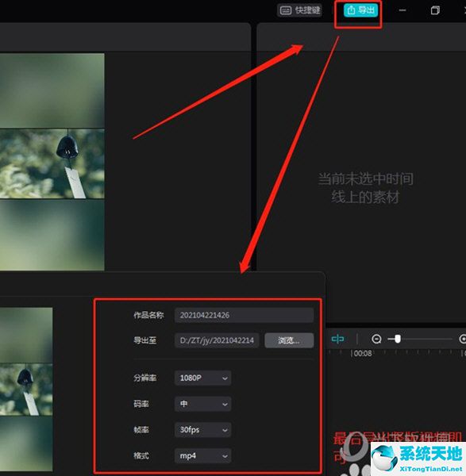Screen dimensions: 466x476
Task: Click the export dialog cover thumbnail
Action: 26,390
